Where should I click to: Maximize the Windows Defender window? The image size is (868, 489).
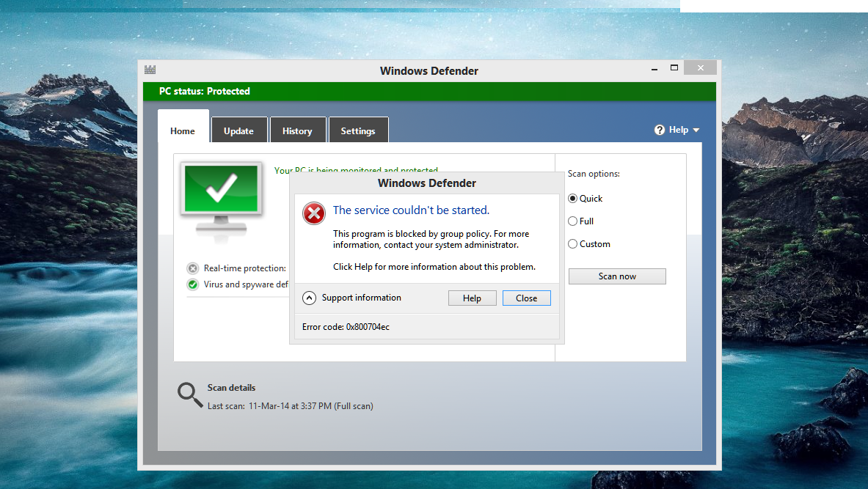pos(674,68)
